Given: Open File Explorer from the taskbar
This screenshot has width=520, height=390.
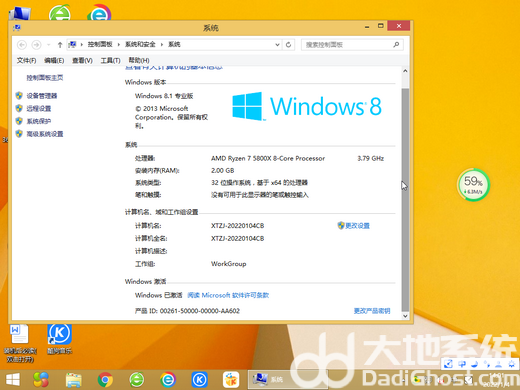Looking at the screenshot, I should [74, 380].
